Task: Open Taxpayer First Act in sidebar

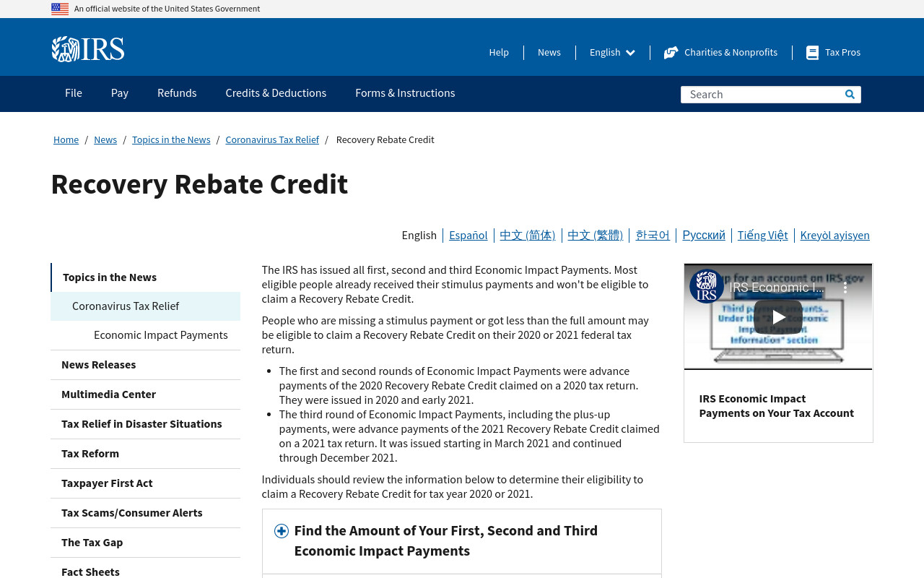Action: tap(145, 483)
